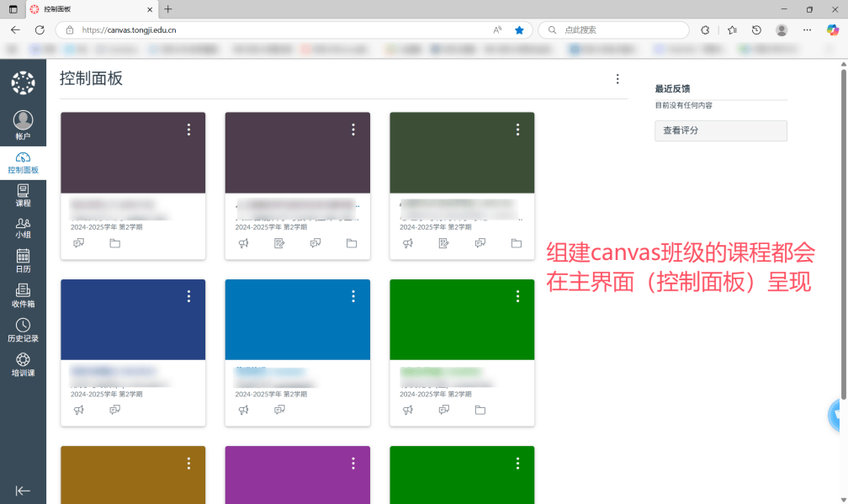The width and height of the screenshot is (848, 504).
Task: Toggle the bookmark star in the address bar
Action: tap(519, 29)
